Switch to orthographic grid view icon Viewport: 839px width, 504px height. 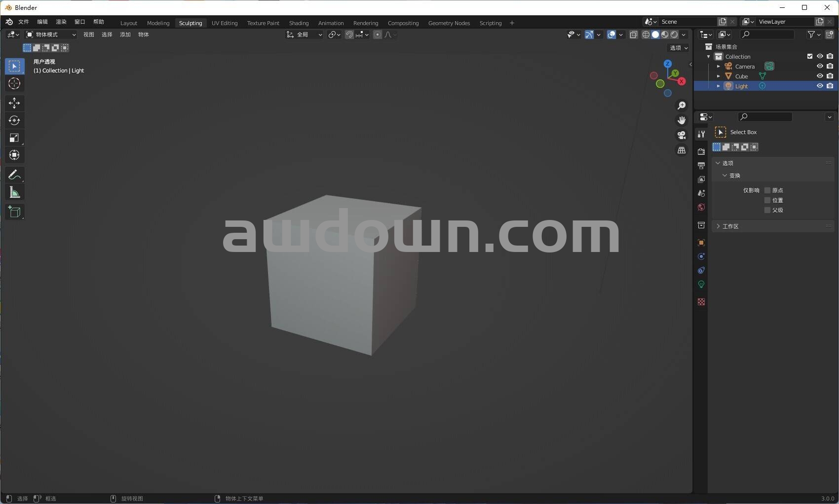682,150
